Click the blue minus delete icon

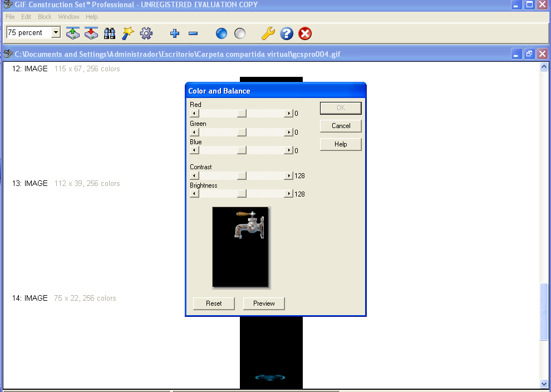193,33
